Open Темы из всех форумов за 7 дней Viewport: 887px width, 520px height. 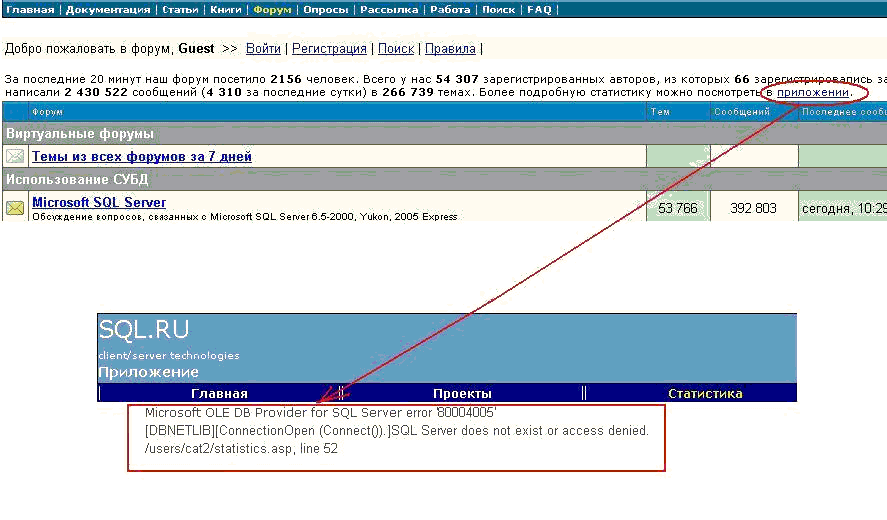142,156
